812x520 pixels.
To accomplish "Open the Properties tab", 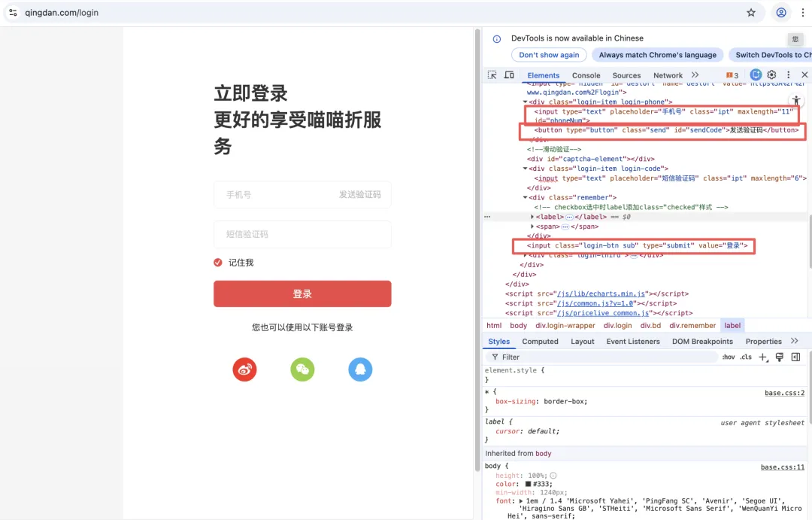I will click(763, 342).
